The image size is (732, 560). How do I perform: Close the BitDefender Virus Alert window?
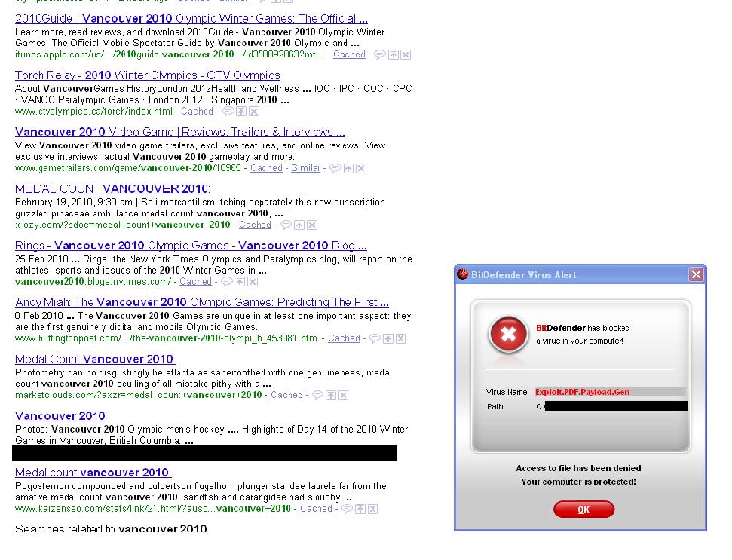[x=696, y=274]
